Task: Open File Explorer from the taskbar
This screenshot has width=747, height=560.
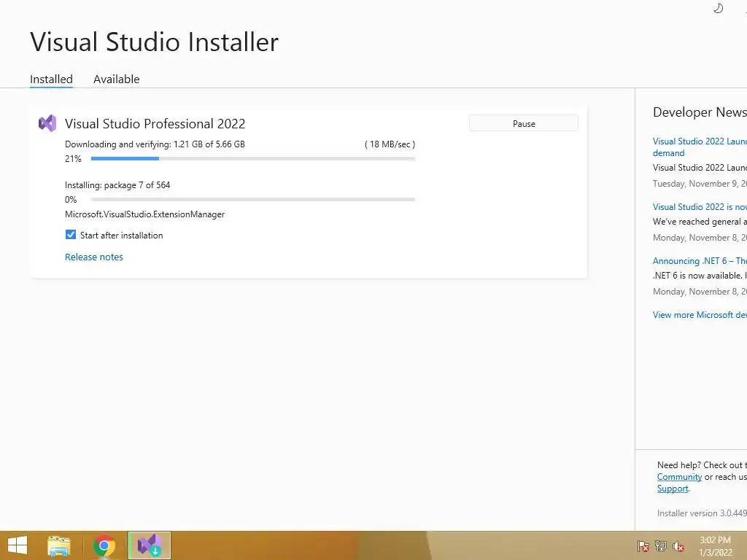Action: point(58,545)
